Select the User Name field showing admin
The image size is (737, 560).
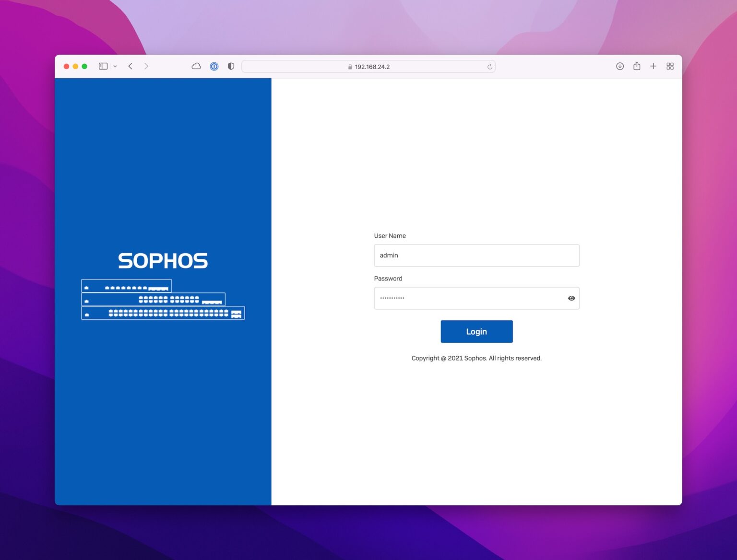click(x=476, y=255)
